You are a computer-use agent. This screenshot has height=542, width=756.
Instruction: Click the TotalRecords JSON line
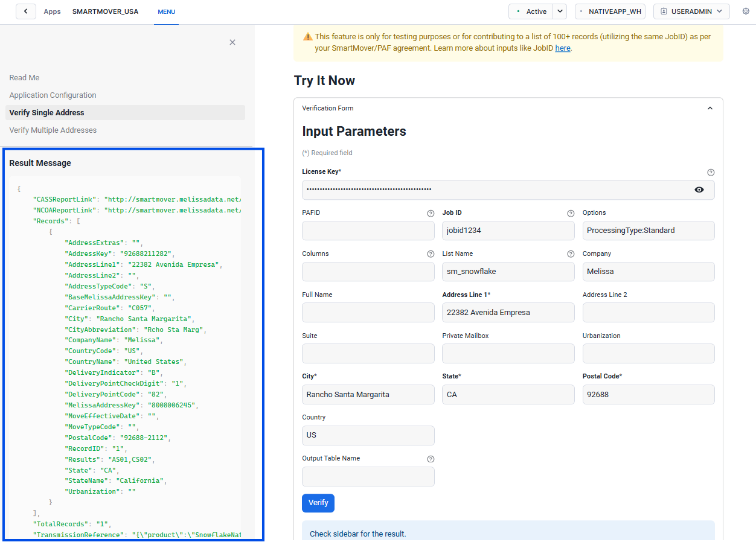click(72, 524)
